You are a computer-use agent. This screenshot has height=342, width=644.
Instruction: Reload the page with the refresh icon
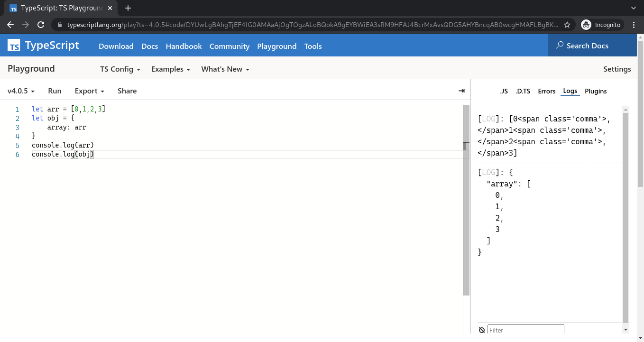41,25
